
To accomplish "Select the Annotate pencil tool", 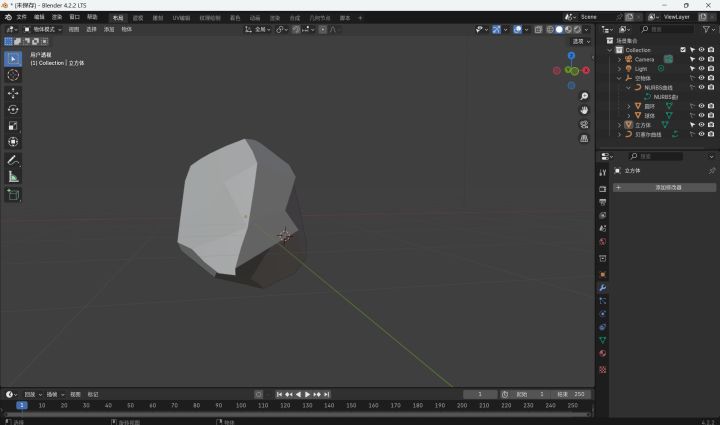I will 13,160.
